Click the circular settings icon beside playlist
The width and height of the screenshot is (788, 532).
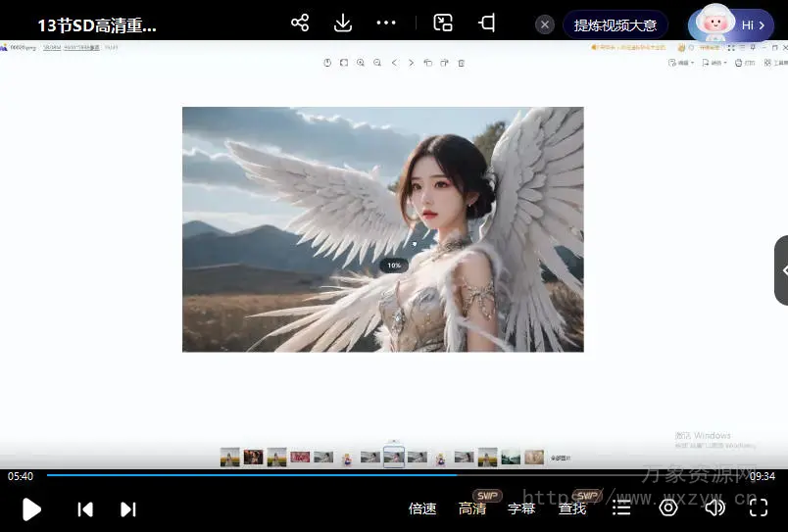tap(668, 508)
